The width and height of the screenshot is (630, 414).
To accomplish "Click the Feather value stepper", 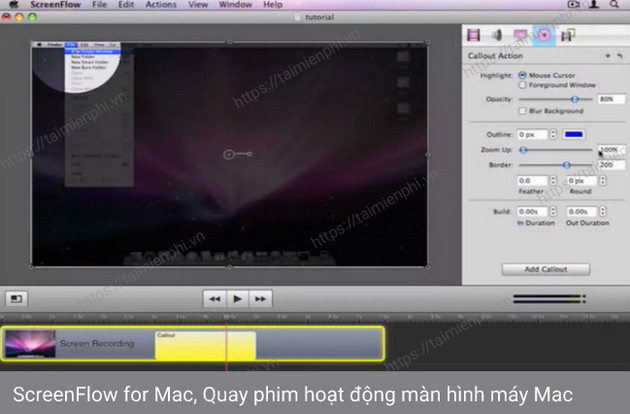I will point(553,180).
